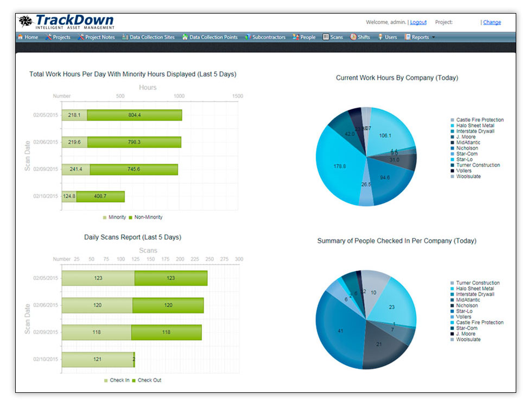532x407 pixels.
Task: Click 02/05/2015 date label in Work Hours chart
Action: 46,115
